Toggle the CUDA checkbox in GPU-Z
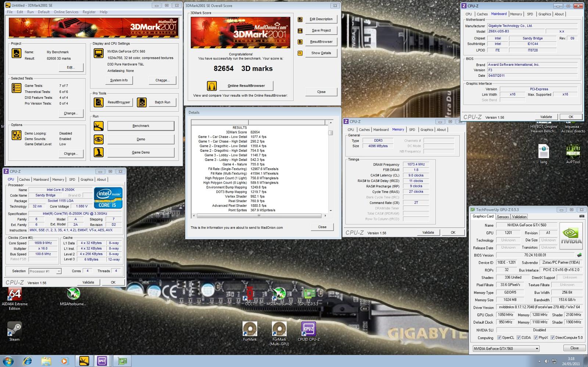Screen dimensions: 588x367 pyautogui.click(x=519, y=338)
